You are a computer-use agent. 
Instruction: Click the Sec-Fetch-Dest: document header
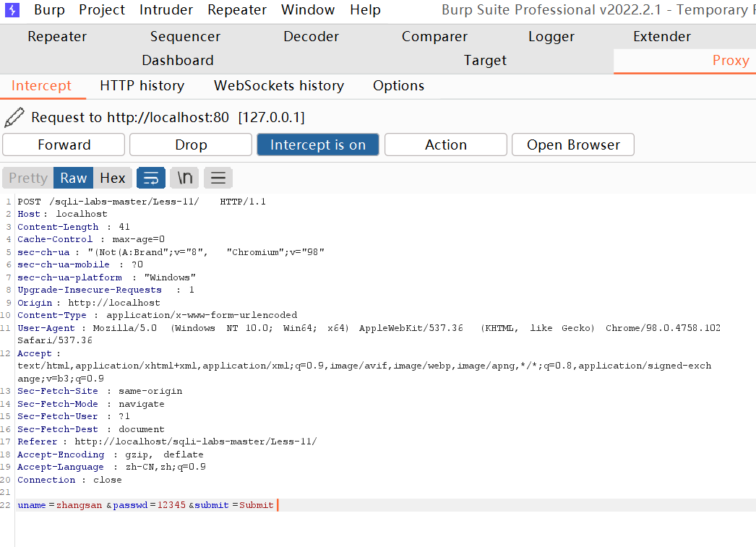(90, 429)
